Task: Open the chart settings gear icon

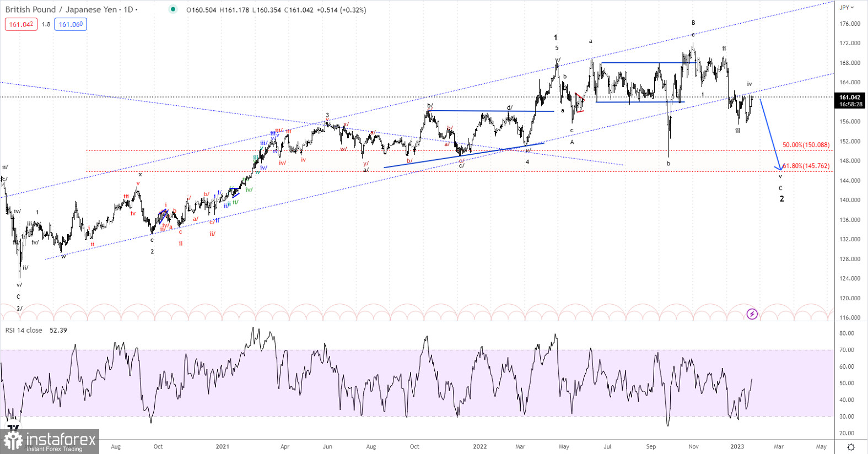Action: click(851, 447)
